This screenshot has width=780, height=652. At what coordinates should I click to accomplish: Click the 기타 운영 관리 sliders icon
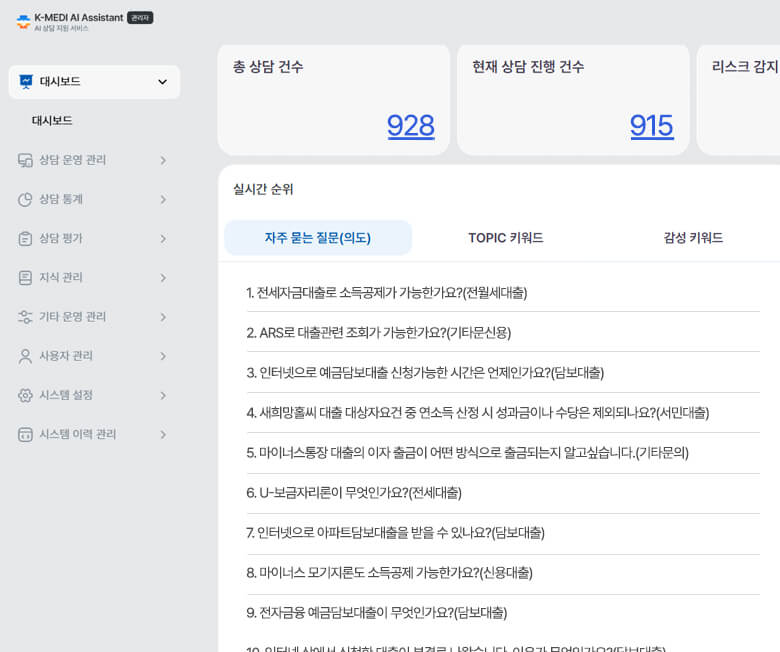tap(26, 317)
